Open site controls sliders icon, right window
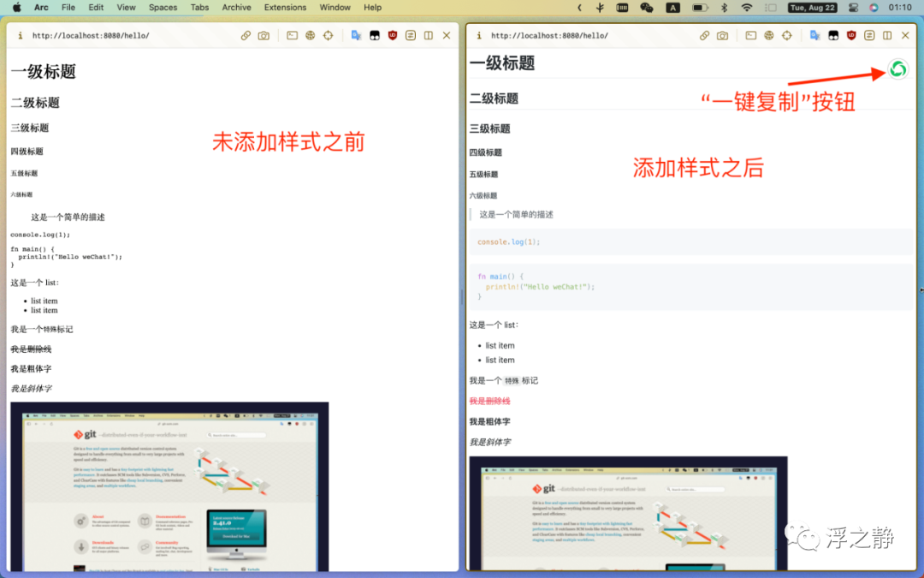This screenshot has width=924, height=578. [x=869, y=35]
